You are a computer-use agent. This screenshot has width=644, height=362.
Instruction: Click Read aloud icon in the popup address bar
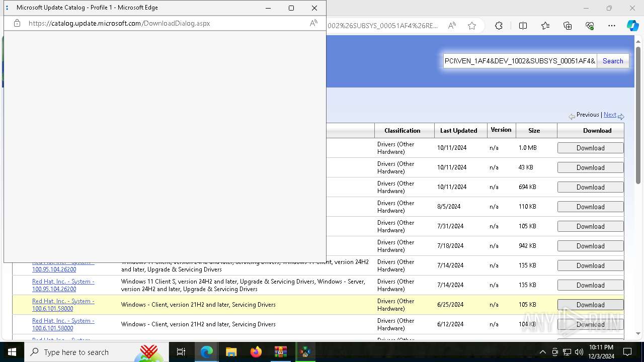point(313,23)
